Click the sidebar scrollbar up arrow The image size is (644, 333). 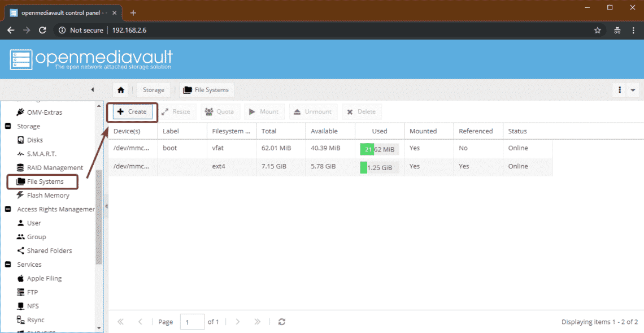coord(99,106)
